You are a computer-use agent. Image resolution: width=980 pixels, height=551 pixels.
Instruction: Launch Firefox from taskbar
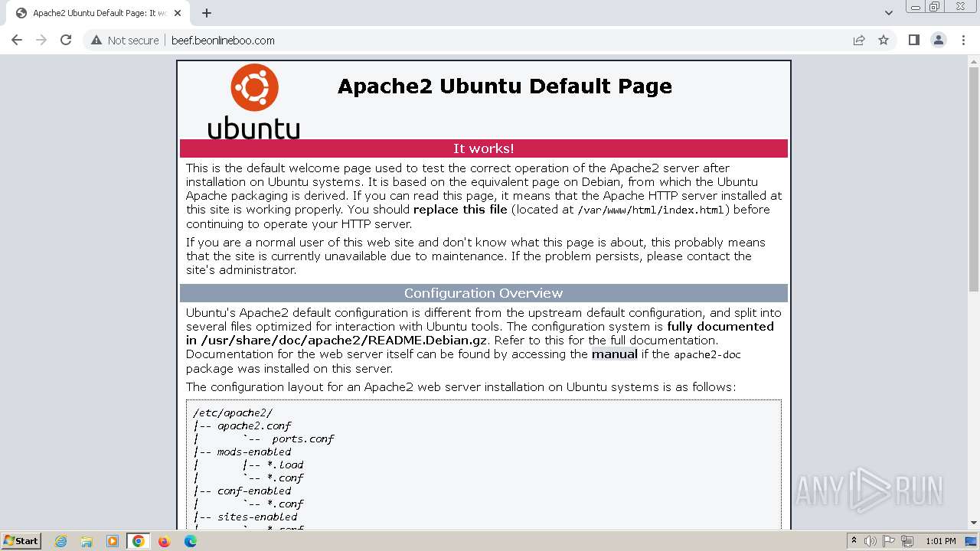(x=164, y=541)
